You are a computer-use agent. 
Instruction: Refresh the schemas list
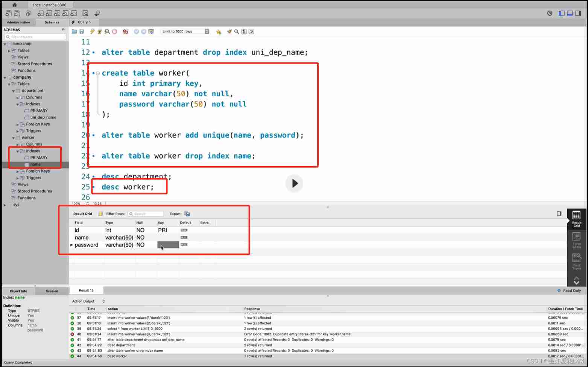[x=63, y=29]
